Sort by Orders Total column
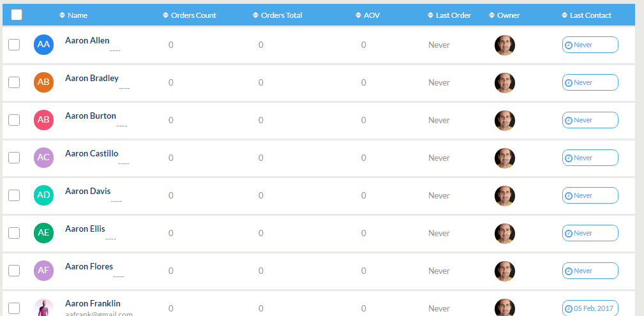Image resolution: width=644 pixels, height=316 pixels. point(277,15)
